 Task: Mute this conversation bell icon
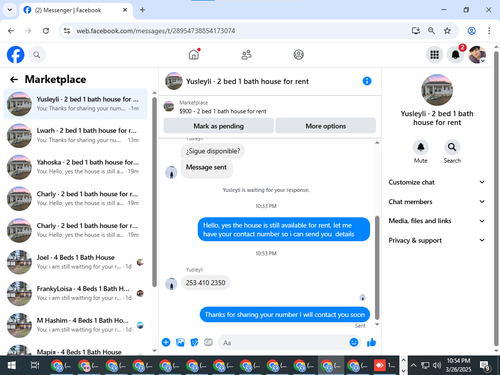point(421,147)
